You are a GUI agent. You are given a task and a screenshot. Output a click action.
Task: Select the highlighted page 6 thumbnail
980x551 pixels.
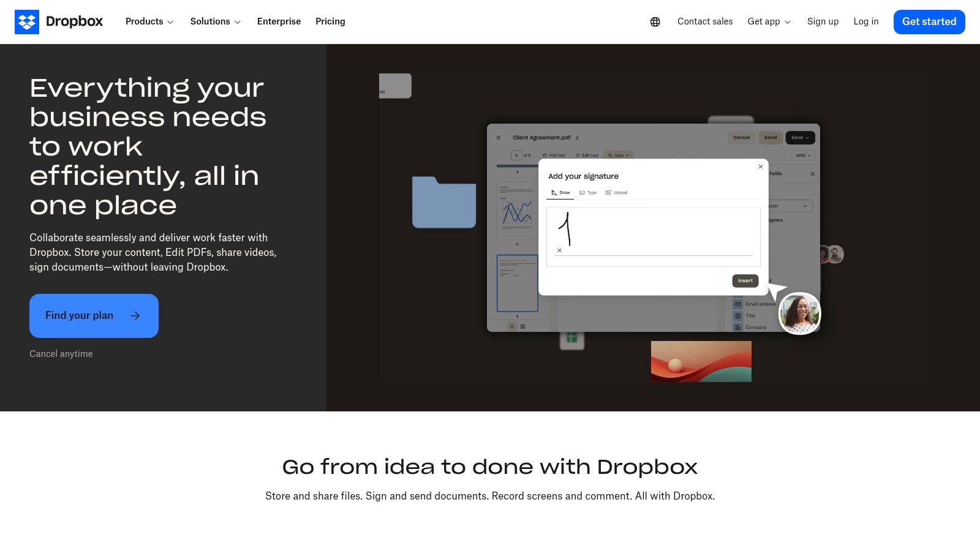pos(517,283)
